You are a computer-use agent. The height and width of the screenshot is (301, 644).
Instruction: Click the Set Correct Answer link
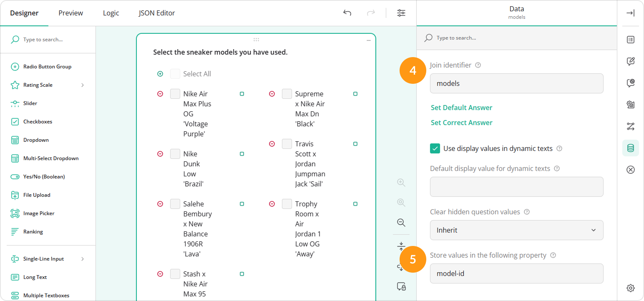point(462,123)
